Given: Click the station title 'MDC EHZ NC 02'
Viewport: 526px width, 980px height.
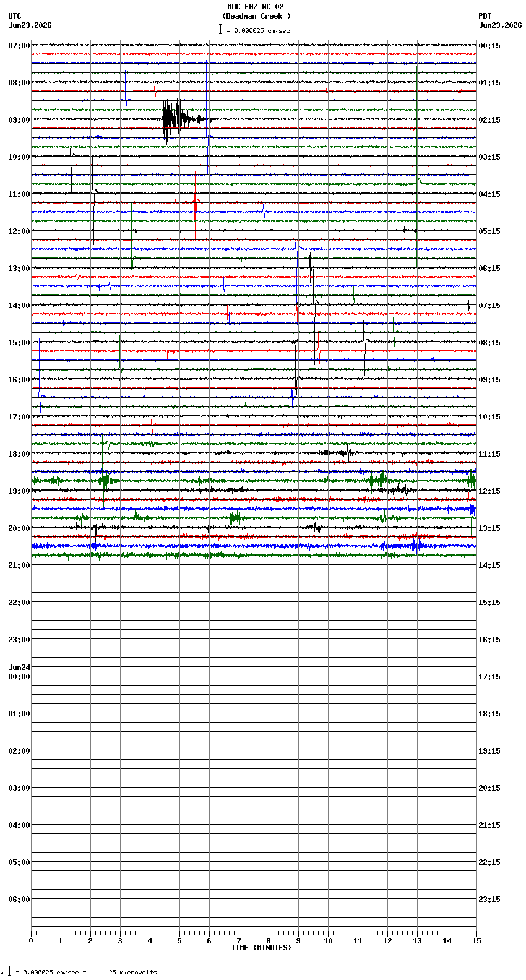Looking at the screenshot, I should click(x=255, y=7).
